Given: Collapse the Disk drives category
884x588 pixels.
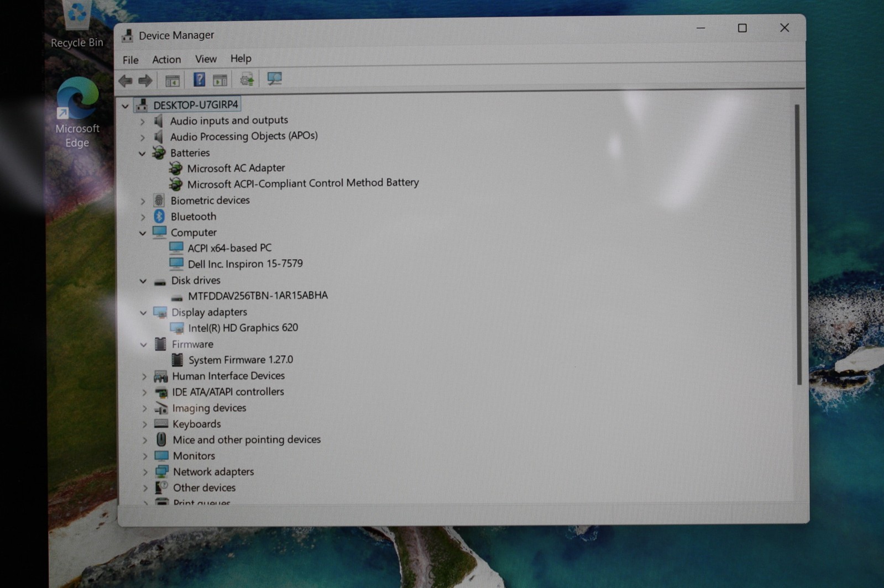Looking at the screenshot, I should pyautogui.click(x=143, y=281).
